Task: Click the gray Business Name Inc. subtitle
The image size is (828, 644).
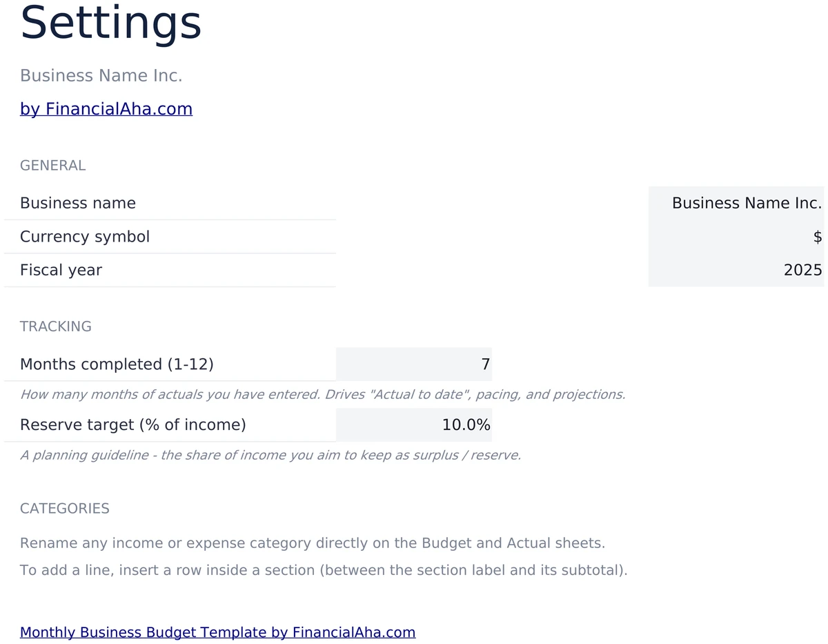Action: click(101, 76)
